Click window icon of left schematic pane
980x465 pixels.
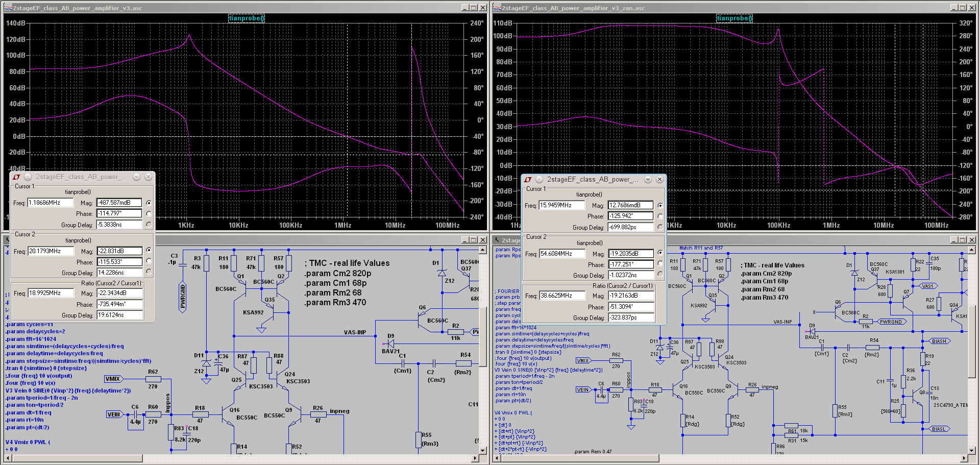pos(7,239)
